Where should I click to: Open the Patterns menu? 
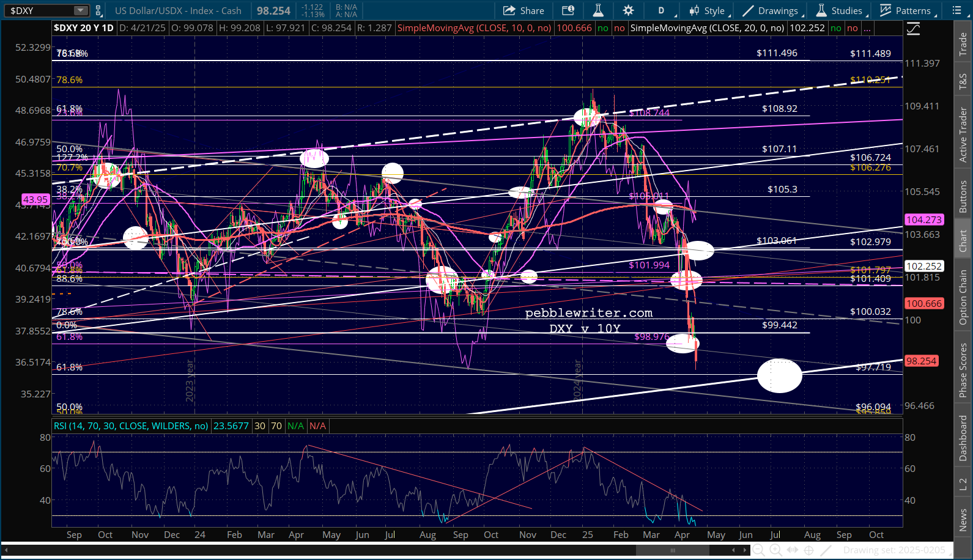coord(906,10)
